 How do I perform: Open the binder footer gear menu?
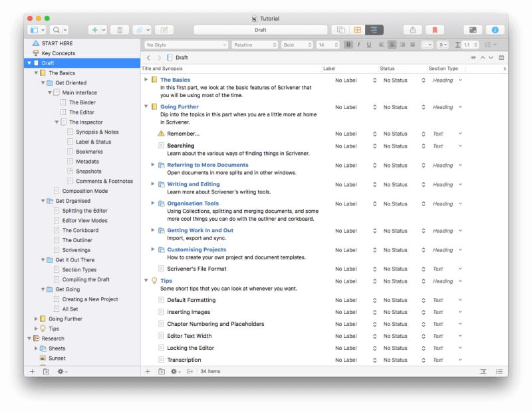tap(62, 372)
